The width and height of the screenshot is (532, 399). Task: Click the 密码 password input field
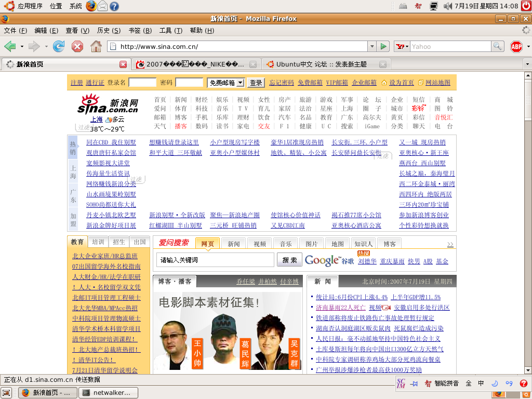pos(189,83)
